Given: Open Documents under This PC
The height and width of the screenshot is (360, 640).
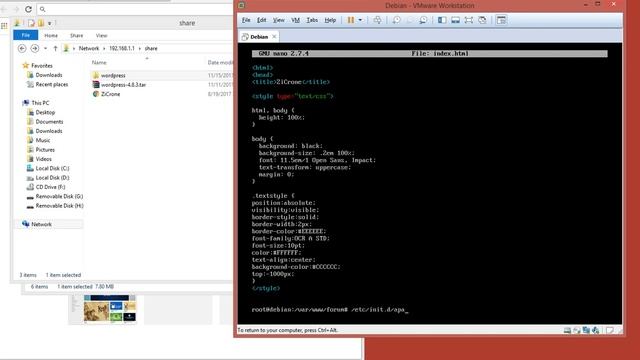Looking at the screenshot, I should 49,122.
